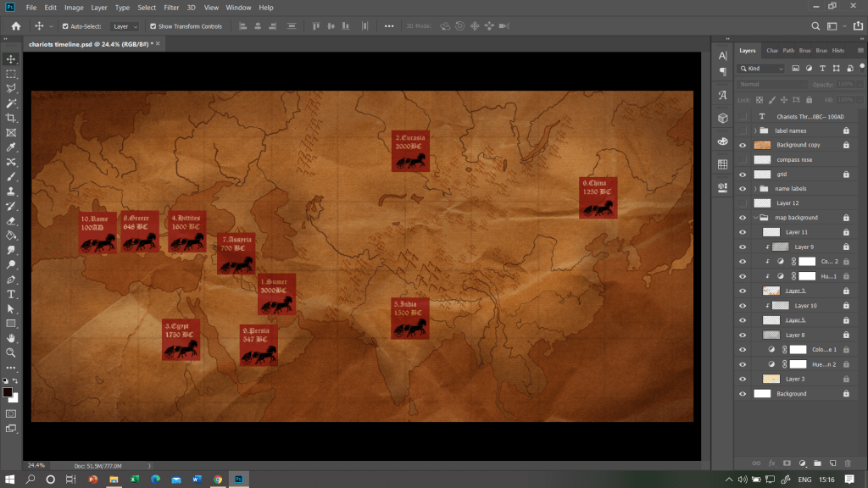Enable Show Transform Controls checkbox
Image resolution: width=868 pixels, height=488 pixels.
153,26
